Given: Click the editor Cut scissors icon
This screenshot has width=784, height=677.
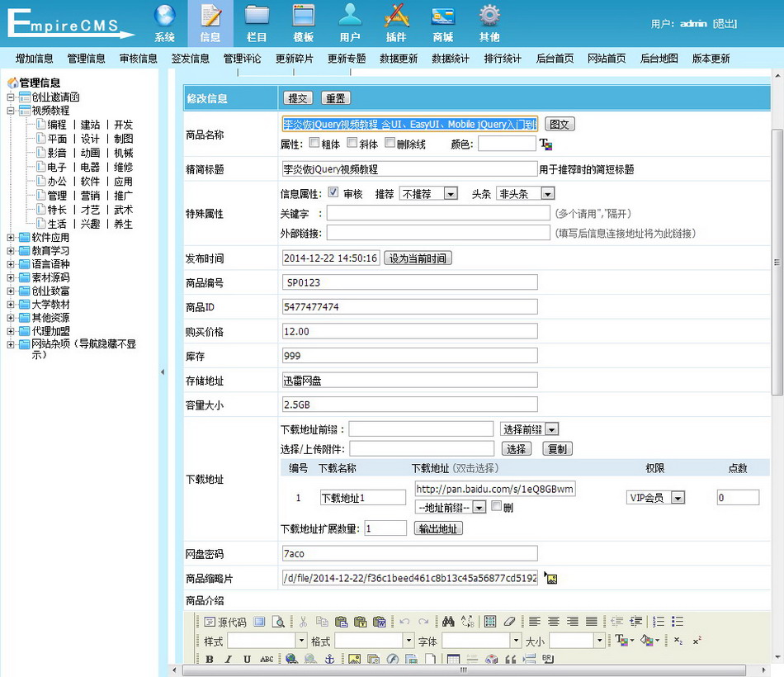Looking at the screenshot, I should click(303, 622).
